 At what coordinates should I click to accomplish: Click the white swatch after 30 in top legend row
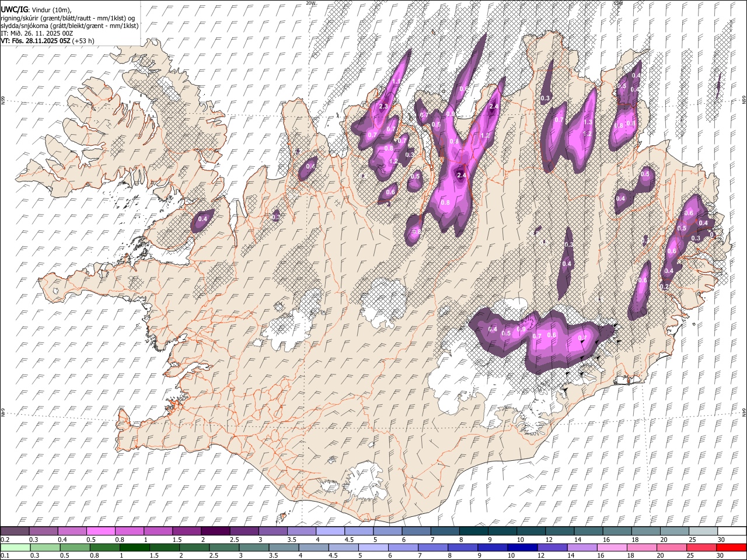coord(732,531)
